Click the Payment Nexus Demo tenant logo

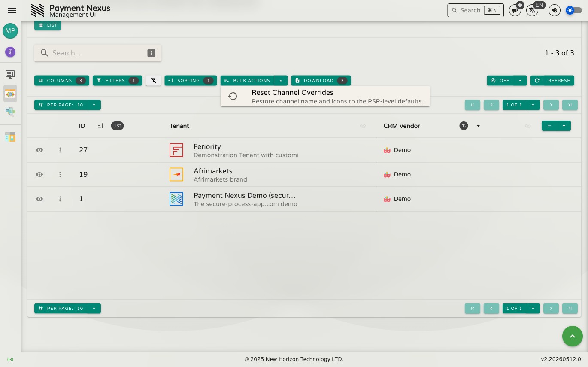tap(176, 199)
